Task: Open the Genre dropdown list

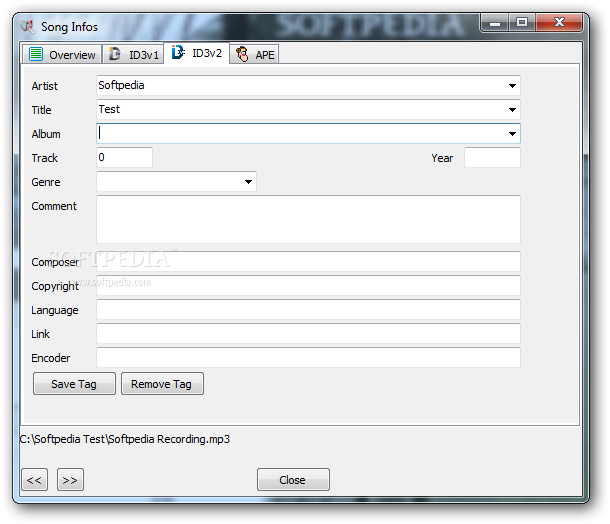Action: click(248, 182)
